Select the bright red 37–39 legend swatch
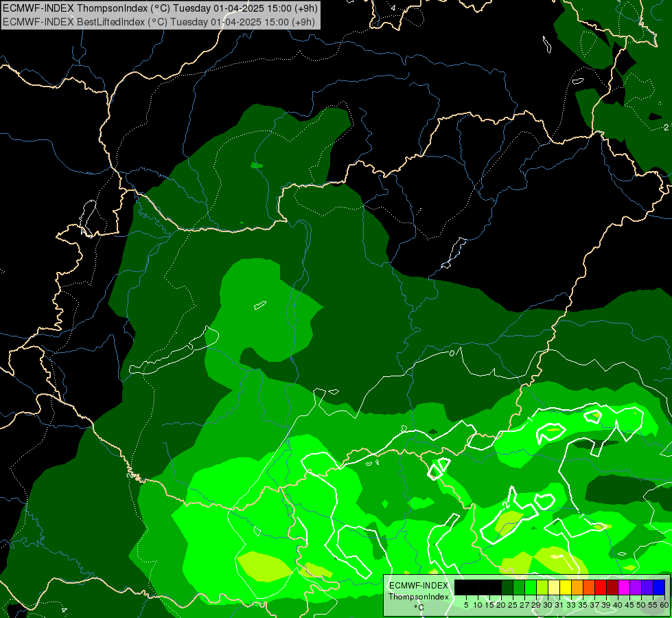Viewport: 672px width, 618px height. [x=601, y=587]
